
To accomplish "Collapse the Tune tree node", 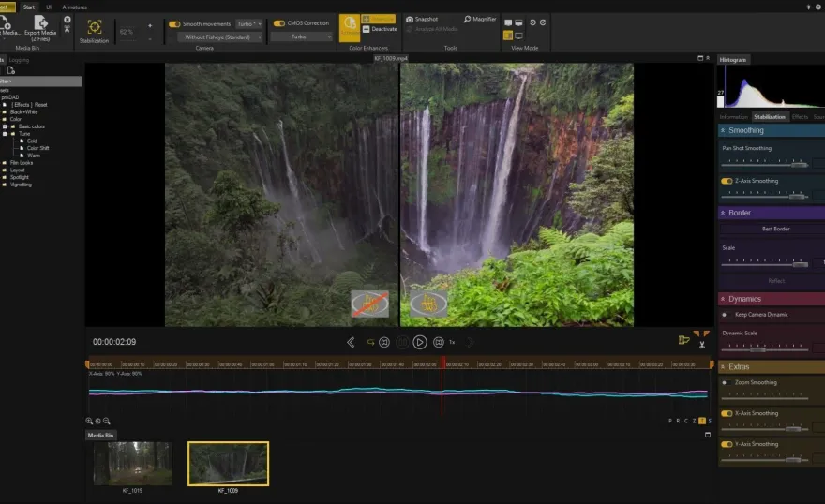I will tap(5, 134).
